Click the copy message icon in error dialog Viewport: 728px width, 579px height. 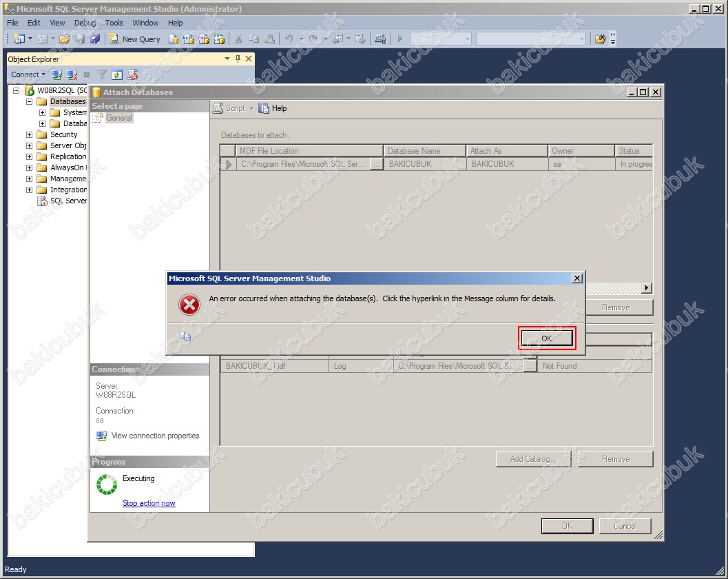coord(186,336)
